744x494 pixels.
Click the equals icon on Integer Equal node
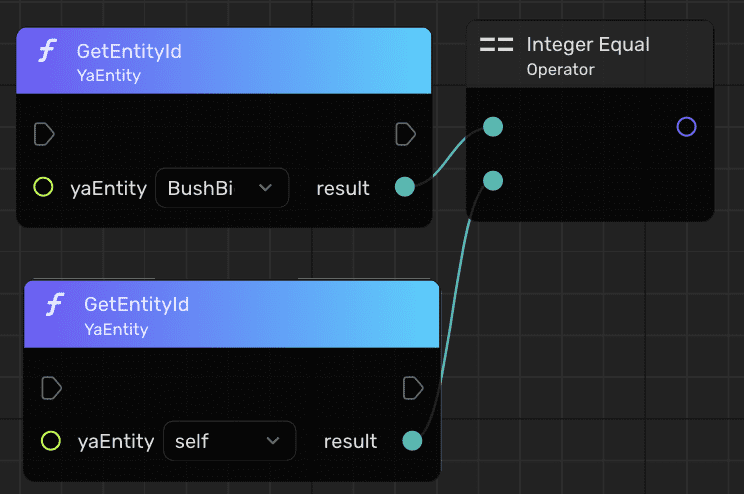(x=496, y=45)
